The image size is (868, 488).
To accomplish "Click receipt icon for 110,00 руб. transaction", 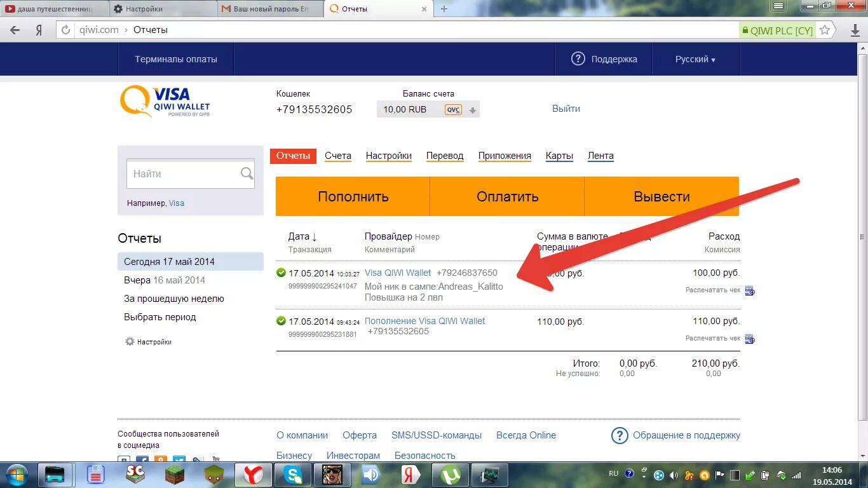I will point(750,339).
